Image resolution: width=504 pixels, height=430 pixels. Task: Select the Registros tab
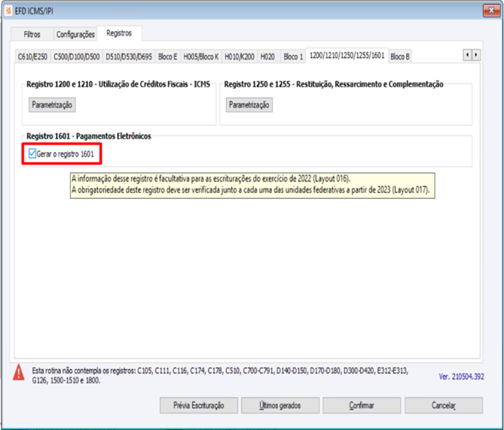pyautogui.click(x=119, y=33)
